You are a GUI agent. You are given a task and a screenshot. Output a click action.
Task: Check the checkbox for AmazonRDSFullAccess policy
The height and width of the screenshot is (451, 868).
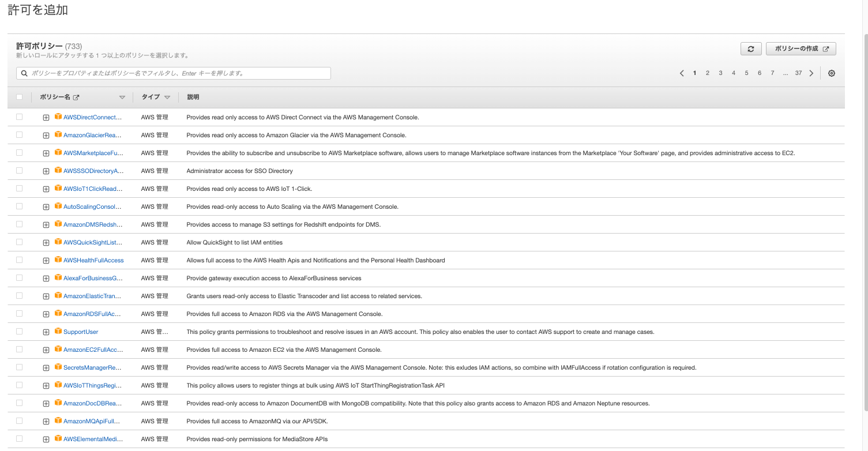pos(19,314)
